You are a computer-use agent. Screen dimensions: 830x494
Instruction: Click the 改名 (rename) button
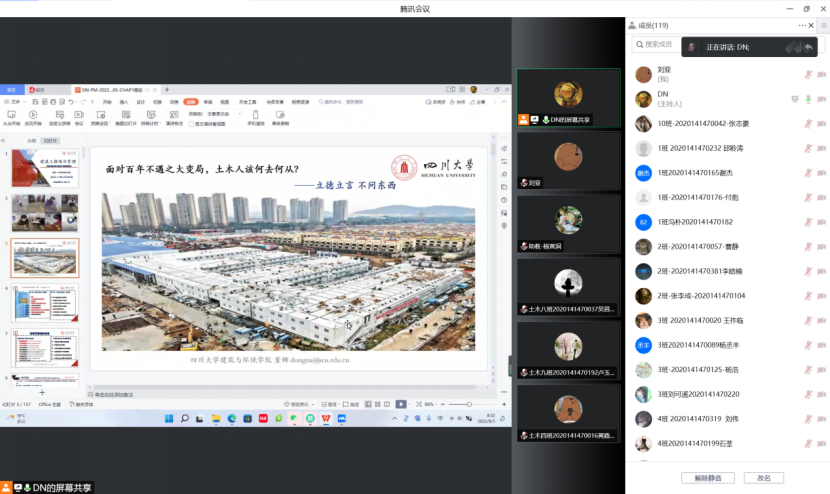(x=764, y=478)
